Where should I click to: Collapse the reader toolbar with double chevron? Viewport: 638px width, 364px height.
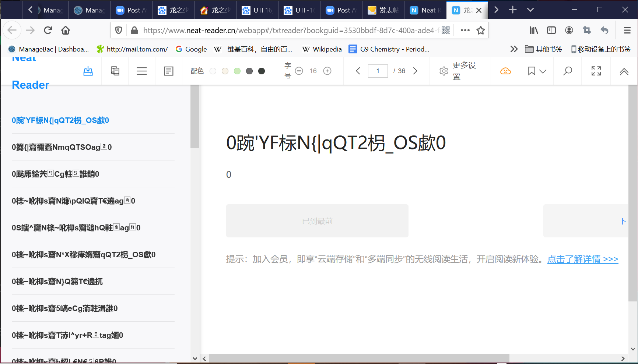pyautogui.click(x=624, y=72)
